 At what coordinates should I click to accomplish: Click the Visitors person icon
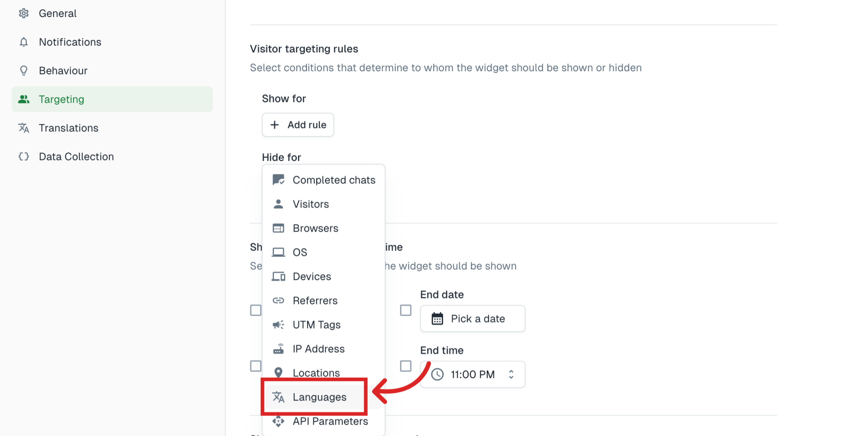[278, 204]
